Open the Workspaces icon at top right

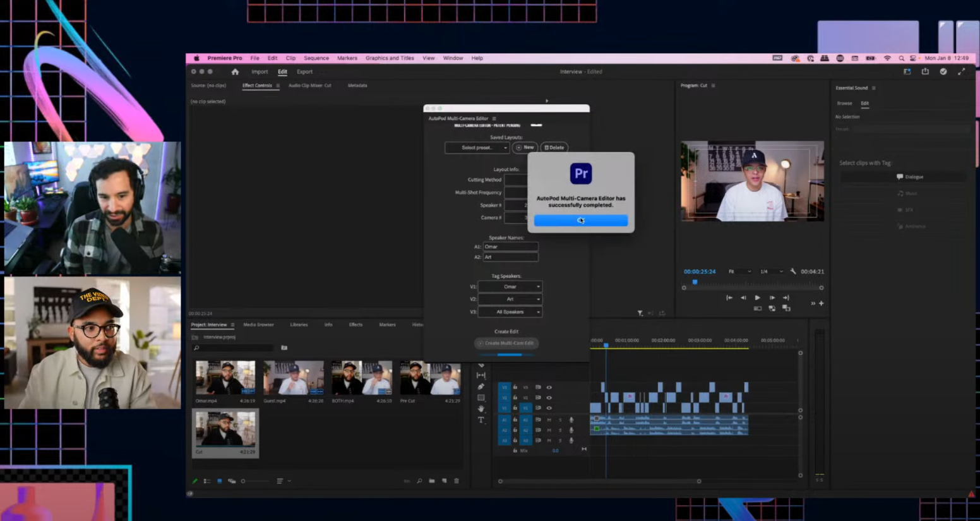click(x=907, y=72)
